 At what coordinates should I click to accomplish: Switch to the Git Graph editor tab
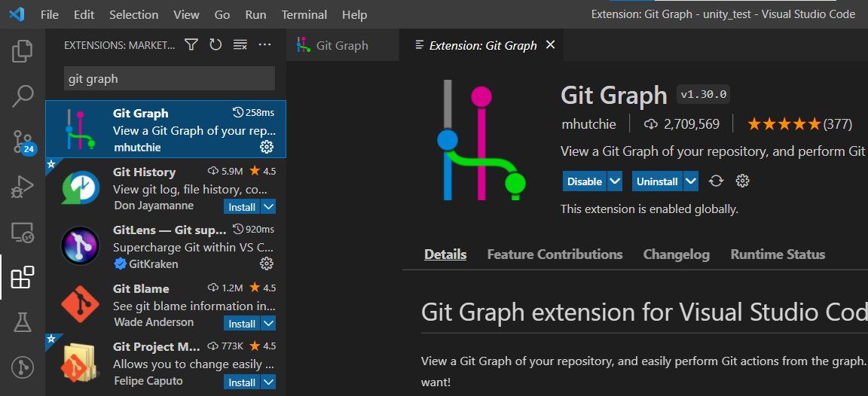pyautogui.click(x=343, y=45)
